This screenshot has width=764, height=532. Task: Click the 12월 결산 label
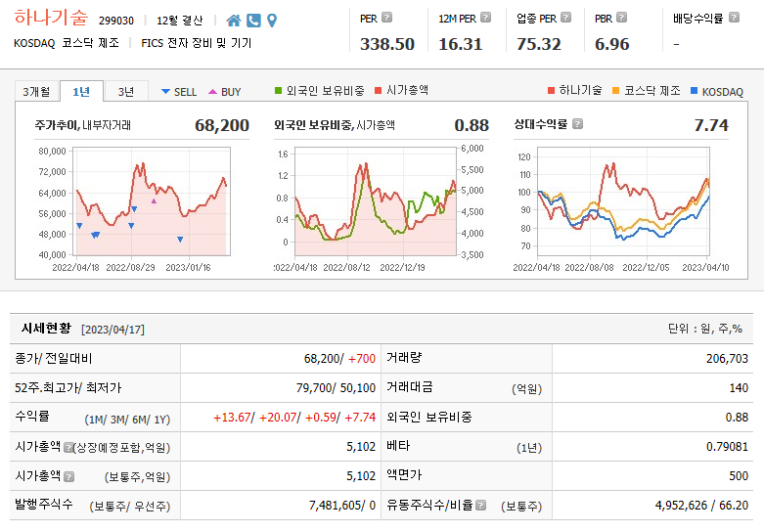(x=179, y=21)
